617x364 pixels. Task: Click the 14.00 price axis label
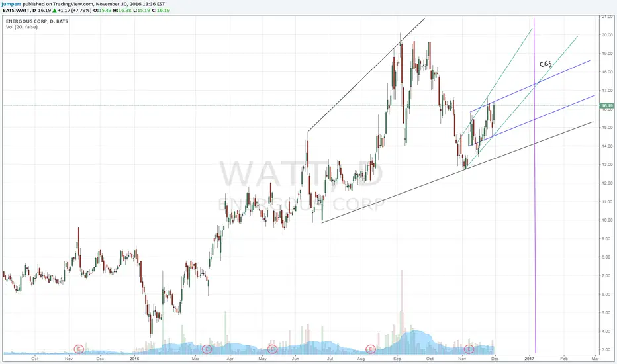pos(607,146)
